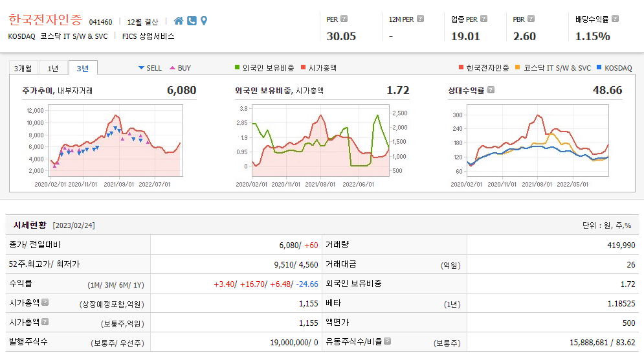This screenshot has height=355, width=644.
Task: Click PER value 30.05
Action: point(341,36)
